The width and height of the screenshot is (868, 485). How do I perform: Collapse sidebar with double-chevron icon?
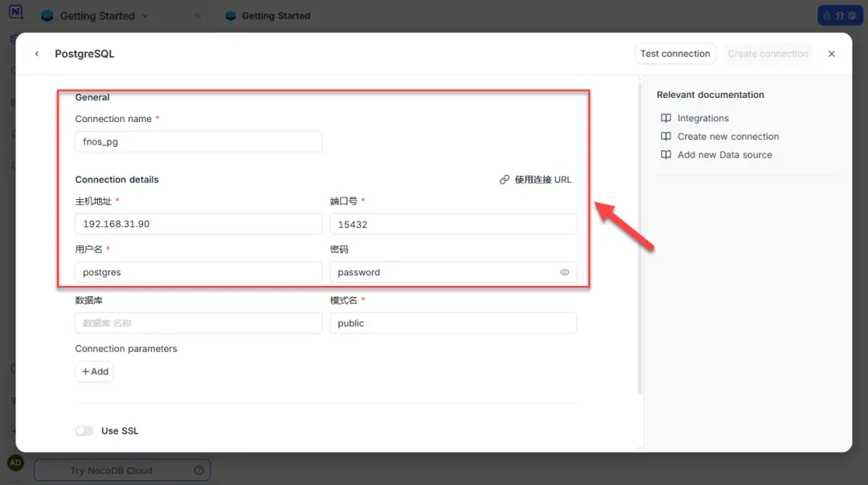point(197,15)
